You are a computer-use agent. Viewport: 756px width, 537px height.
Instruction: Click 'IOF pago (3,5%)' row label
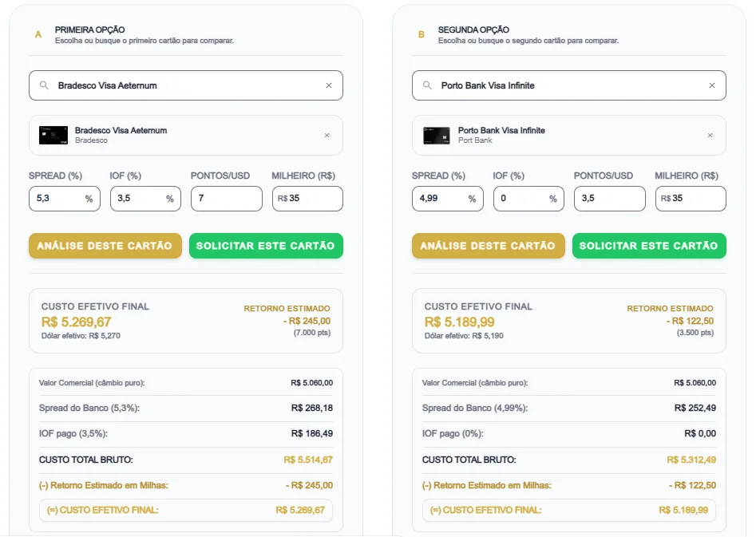click(73, 433)
